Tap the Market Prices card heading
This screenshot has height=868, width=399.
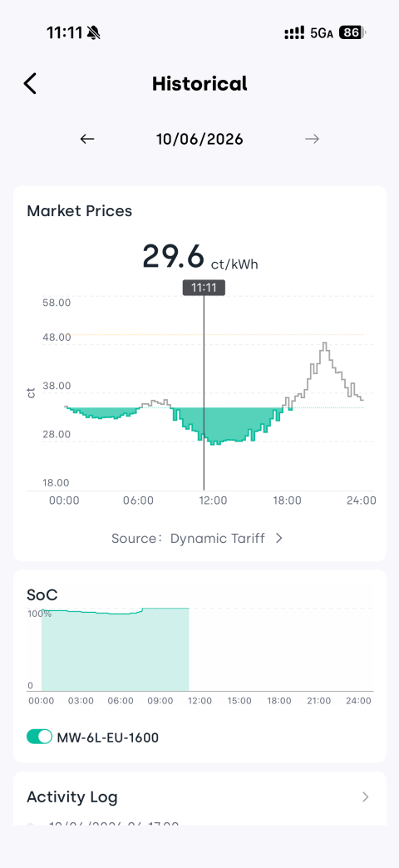(80, 211)
